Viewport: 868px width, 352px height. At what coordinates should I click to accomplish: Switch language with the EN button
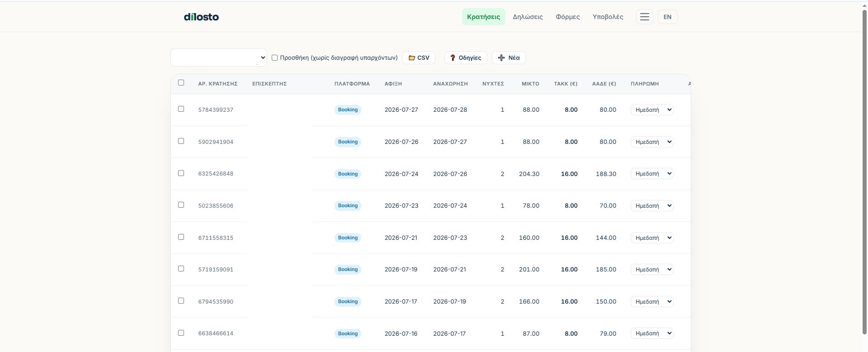pos(667,17)
